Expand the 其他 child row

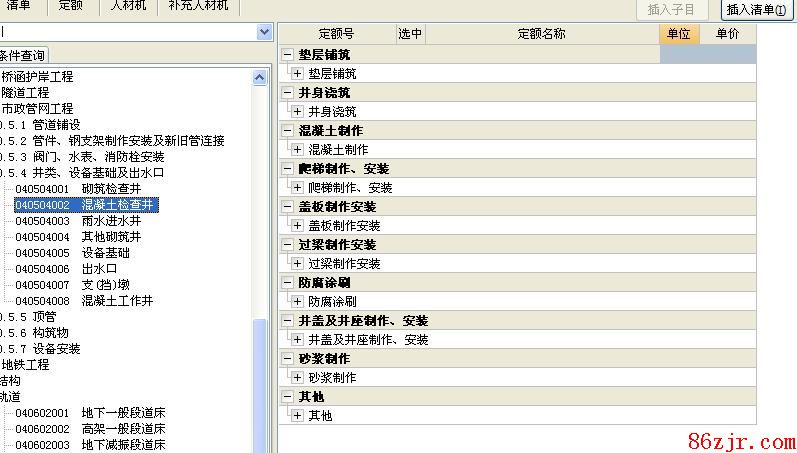[298, 415]
